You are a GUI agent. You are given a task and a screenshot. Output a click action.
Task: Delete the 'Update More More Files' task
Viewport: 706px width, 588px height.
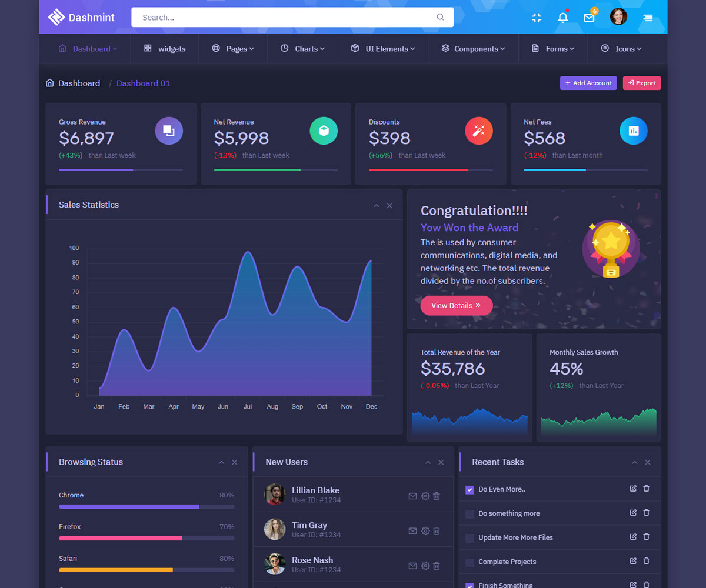tap(646, 537)
